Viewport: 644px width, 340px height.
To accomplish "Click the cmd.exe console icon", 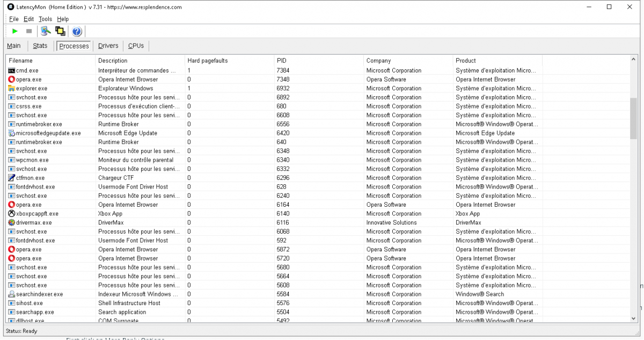I will click(x=12, y=70).
